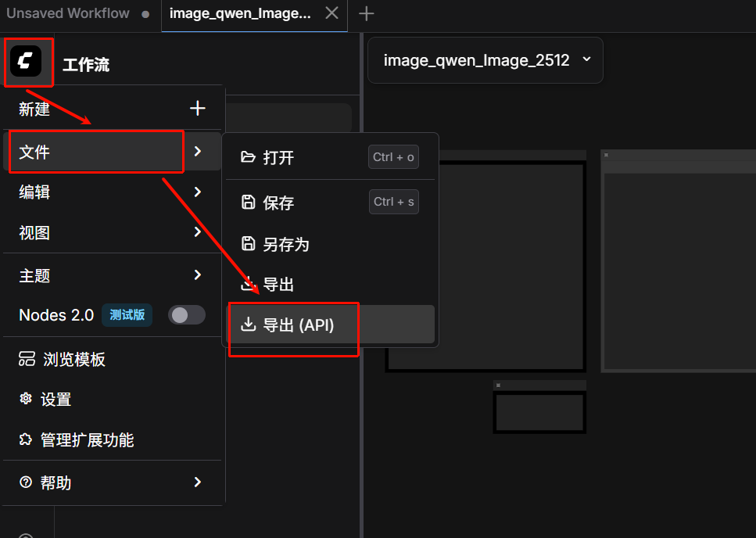Open the 帮助 menu item

click(112, 482)
